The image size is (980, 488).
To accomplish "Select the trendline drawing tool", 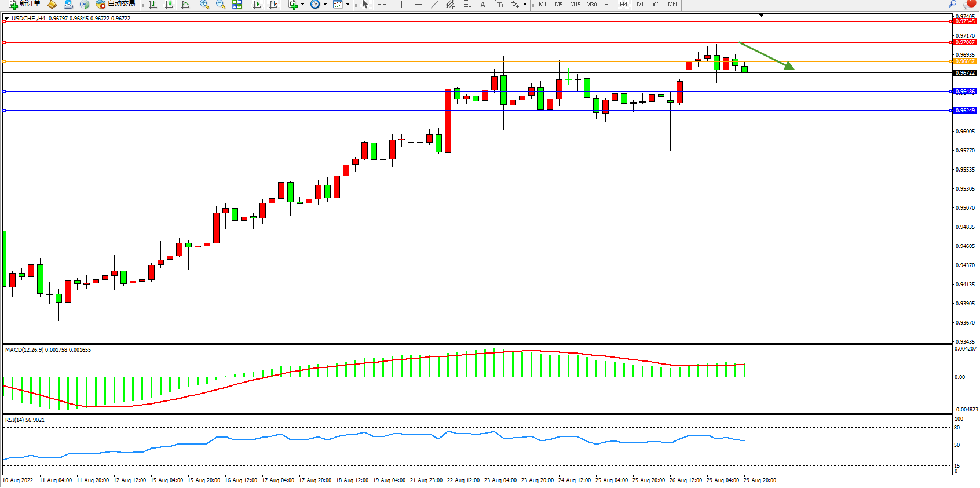I will pyautogui.click(x=434, y=5).
